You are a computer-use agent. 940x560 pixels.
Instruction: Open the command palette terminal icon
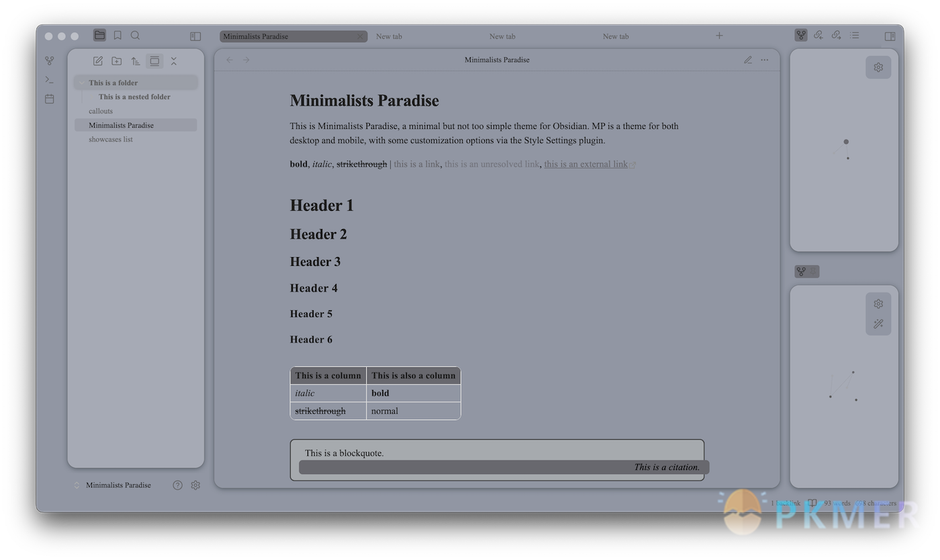(49, 79)
